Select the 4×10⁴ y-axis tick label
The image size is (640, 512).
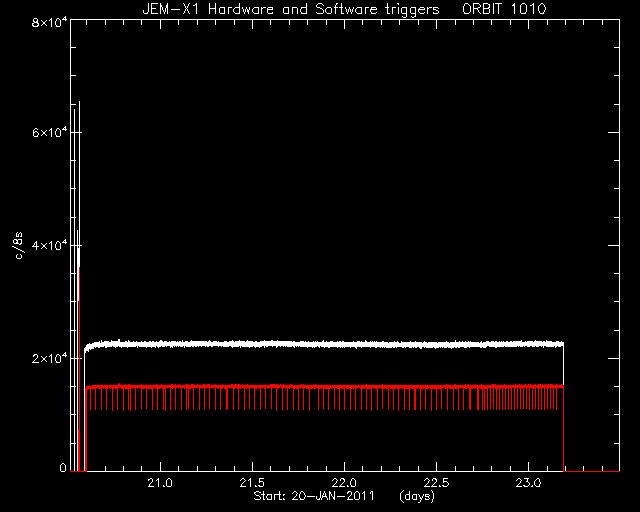(49, 245)
